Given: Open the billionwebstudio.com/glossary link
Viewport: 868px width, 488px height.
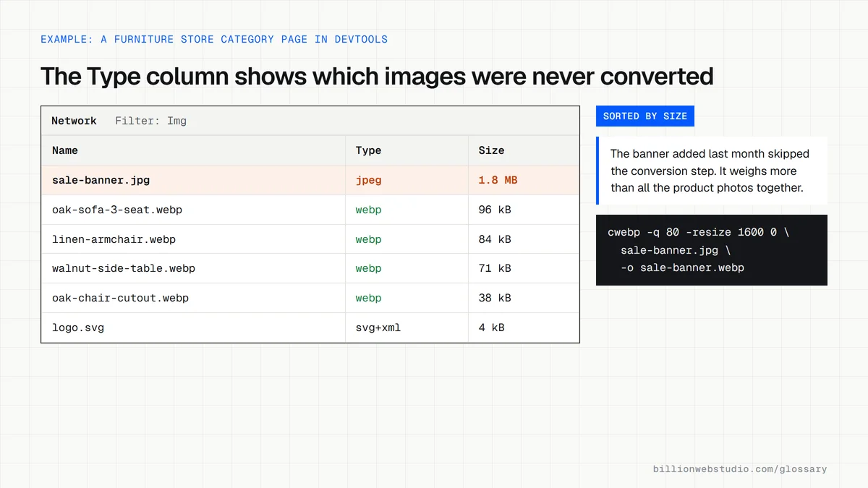Looking at the screenshot, I should click(x=740, y=469).
